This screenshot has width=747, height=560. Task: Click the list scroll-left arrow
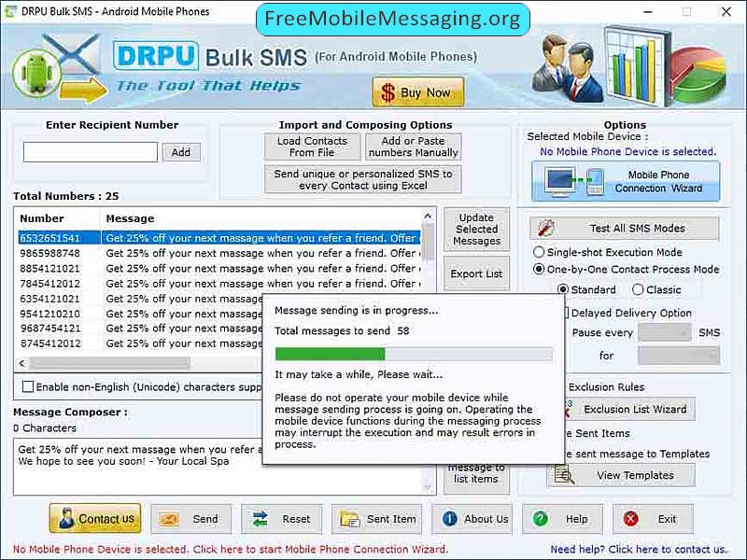coord(21,363)
